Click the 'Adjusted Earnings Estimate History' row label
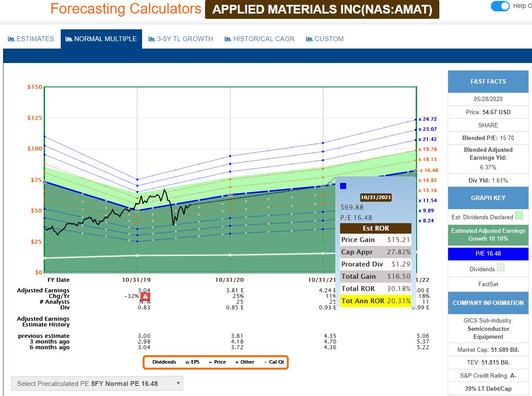532x396 pixels. (43, 322)
